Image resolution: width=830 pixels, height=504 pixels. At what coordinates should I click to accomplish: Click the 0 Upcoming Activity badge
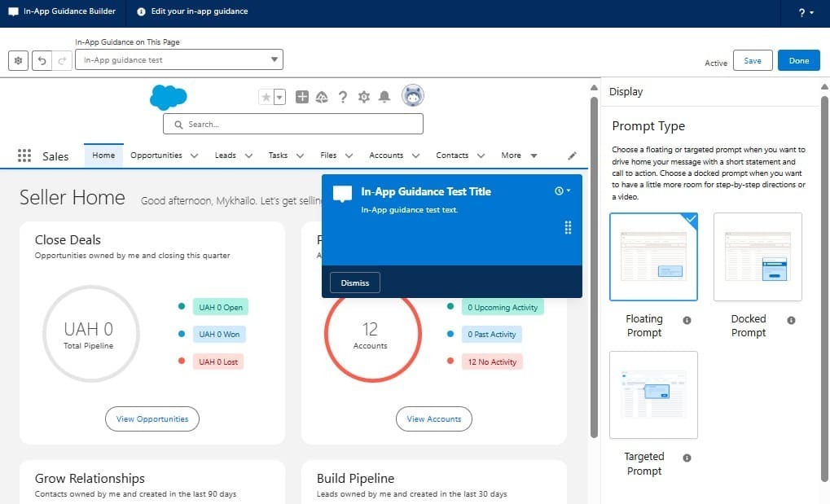coord(503,307)
